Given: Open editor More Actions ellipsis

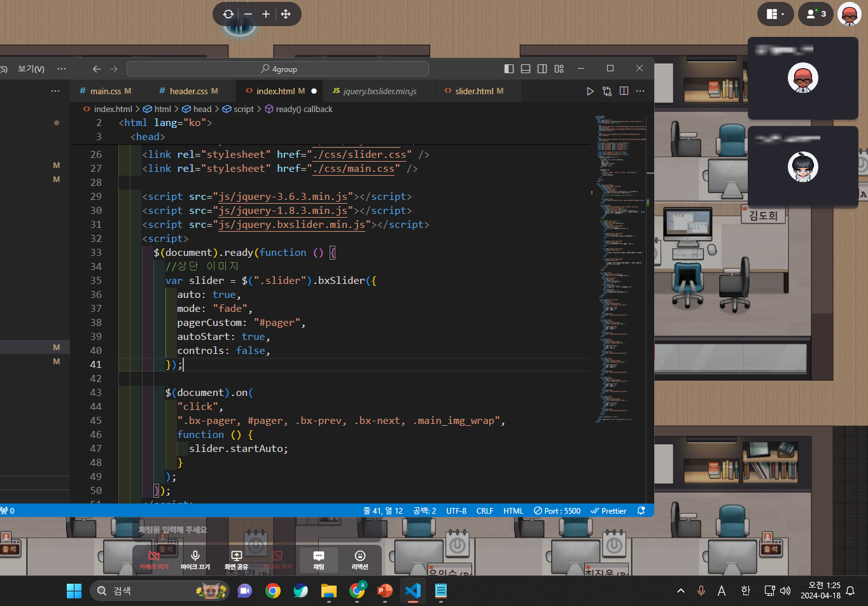Looking at the screenshot, I should click(640, 91).
